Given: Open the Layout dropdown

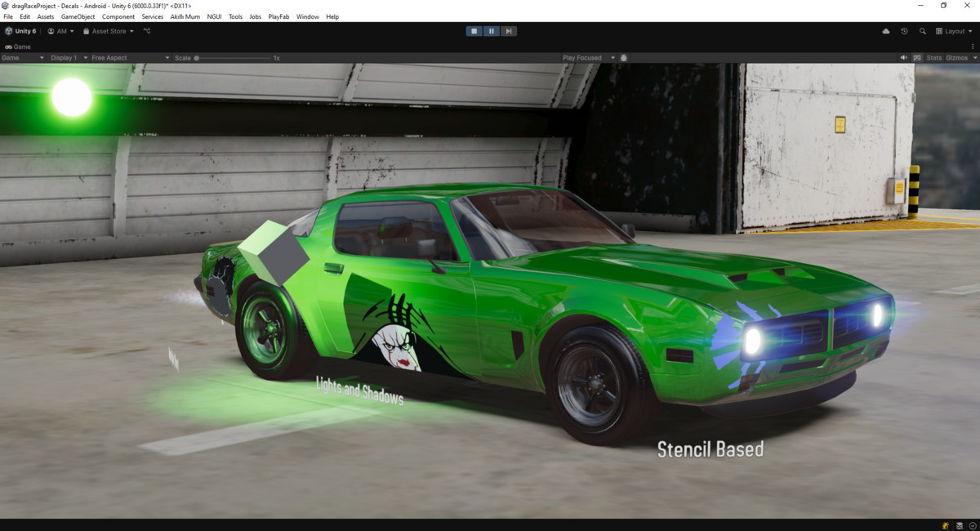Looking at the screenshot, I should 955,31.
